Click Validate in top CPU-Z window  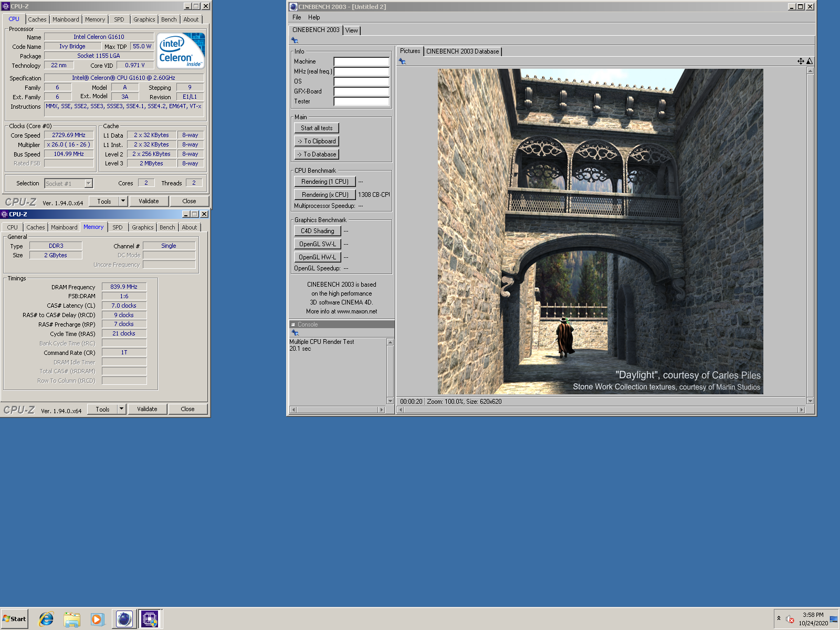[149, 201]
